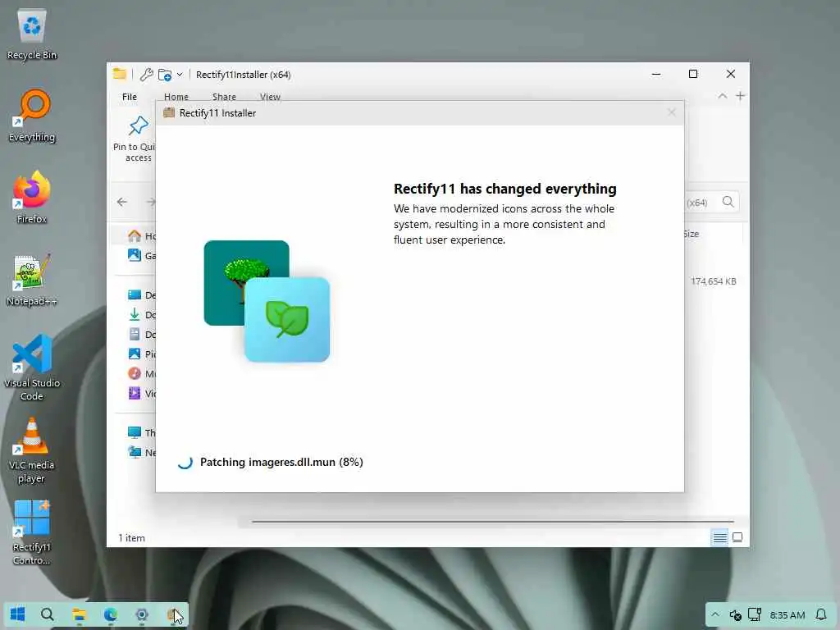
Task: Switch to Details view layout button
Action: pos(719,537)
